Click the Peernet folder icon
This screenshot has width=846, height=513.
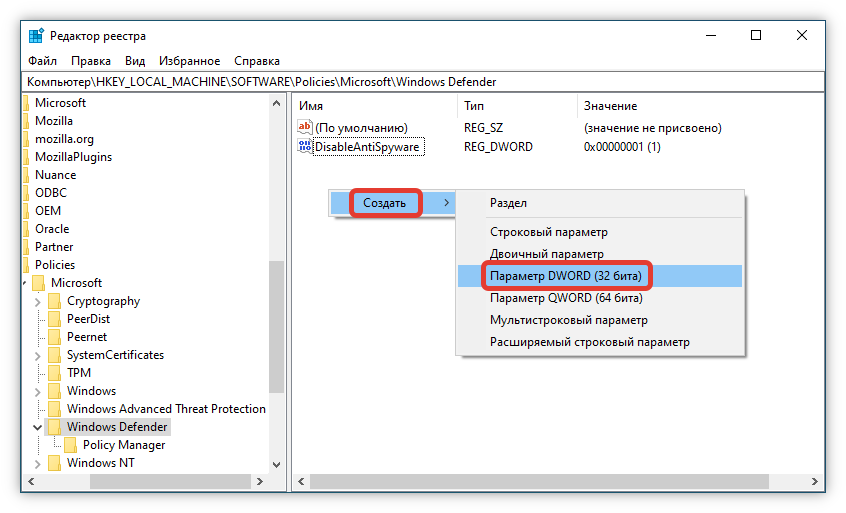point(54,337)
